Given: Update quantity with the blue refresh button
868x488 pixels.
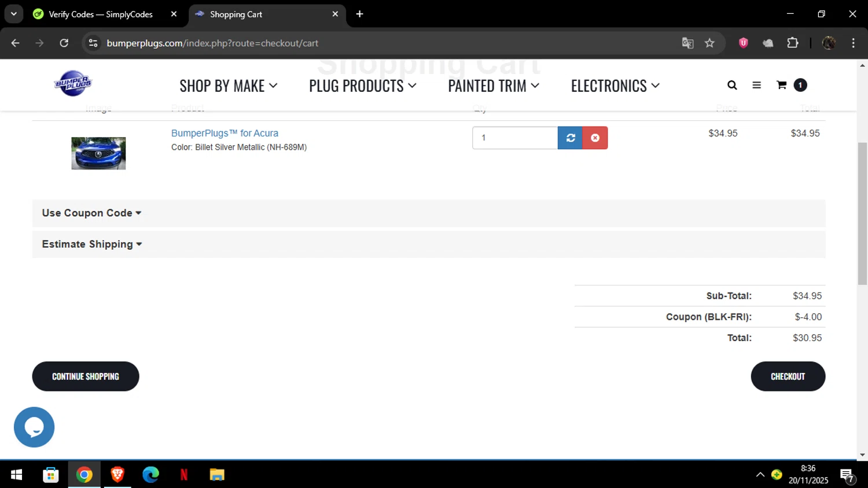Looking at the screenshot, I should [570, 138].
